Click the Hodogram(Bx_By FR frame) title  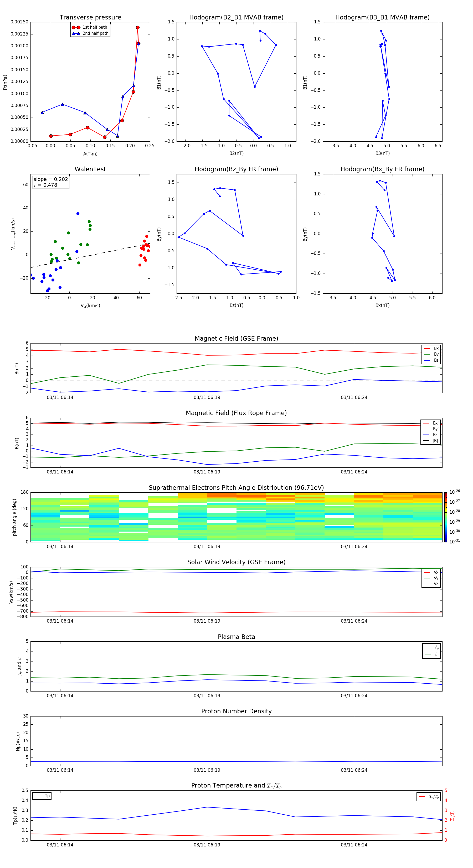pyautogui.click(x=382, y=169)
